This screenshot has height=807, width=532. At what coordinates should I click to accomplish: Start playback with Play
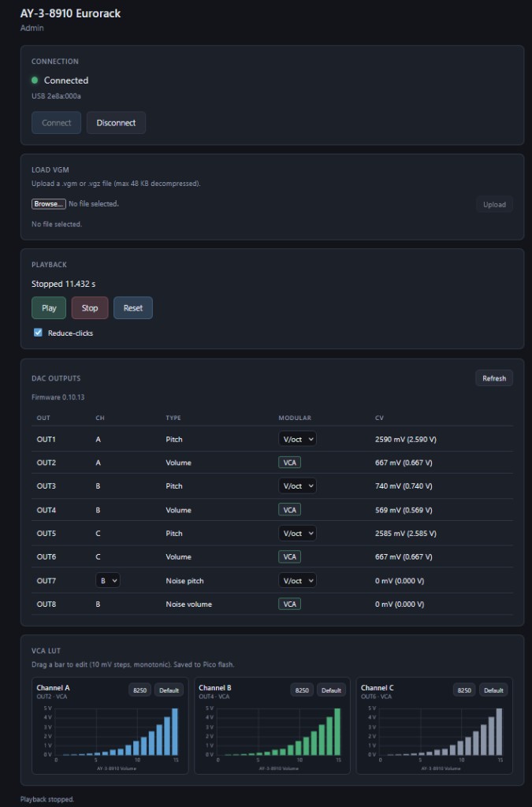[x=49, y=308]
